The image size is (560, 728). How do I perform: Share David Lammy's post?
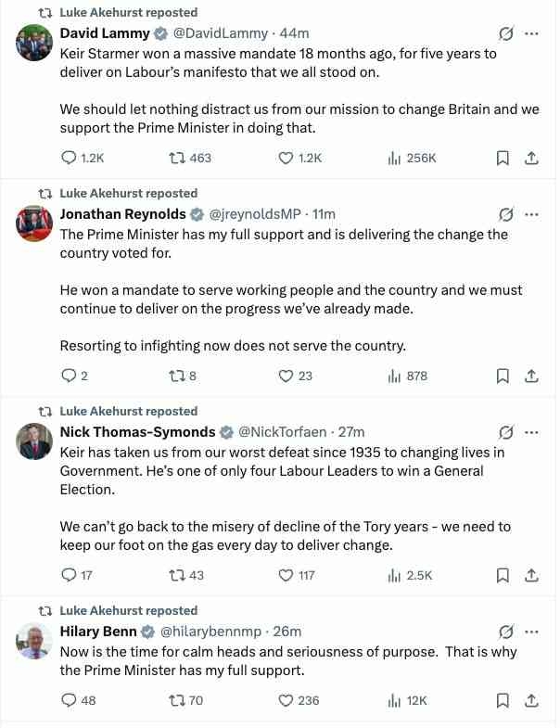coord(532,159)
